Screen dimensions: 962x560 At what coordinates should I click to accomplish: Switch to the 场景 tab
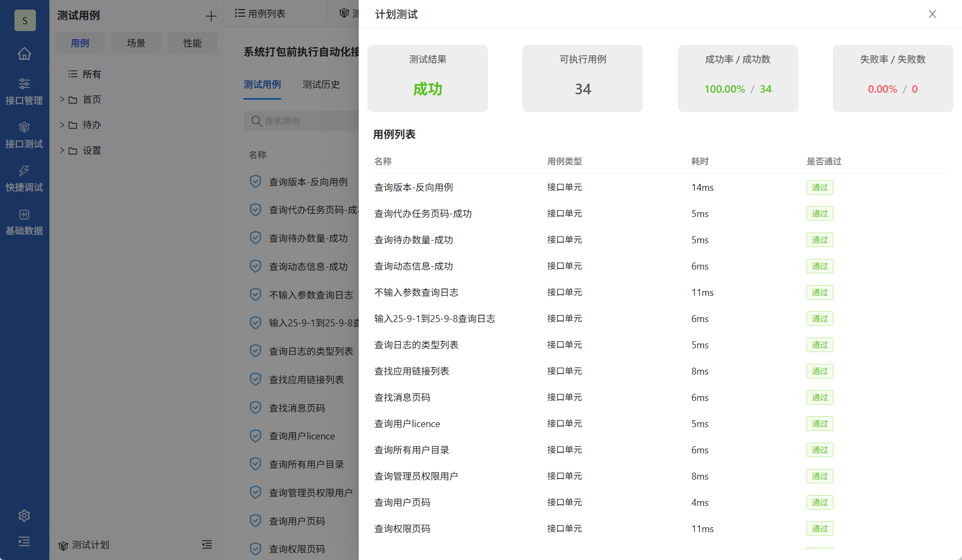[136, 43]
